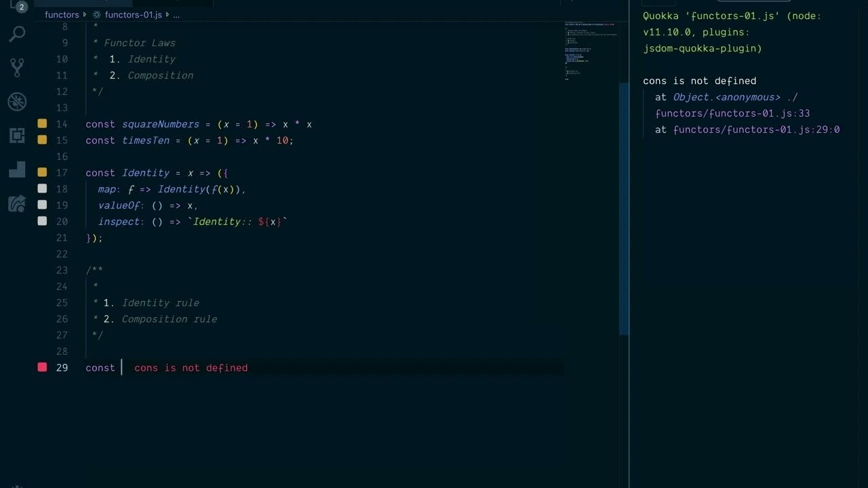Image resolution: width=868 pixels, height=488 pixels.
Task: Open the Extensions view
Action: coord(17,136)
